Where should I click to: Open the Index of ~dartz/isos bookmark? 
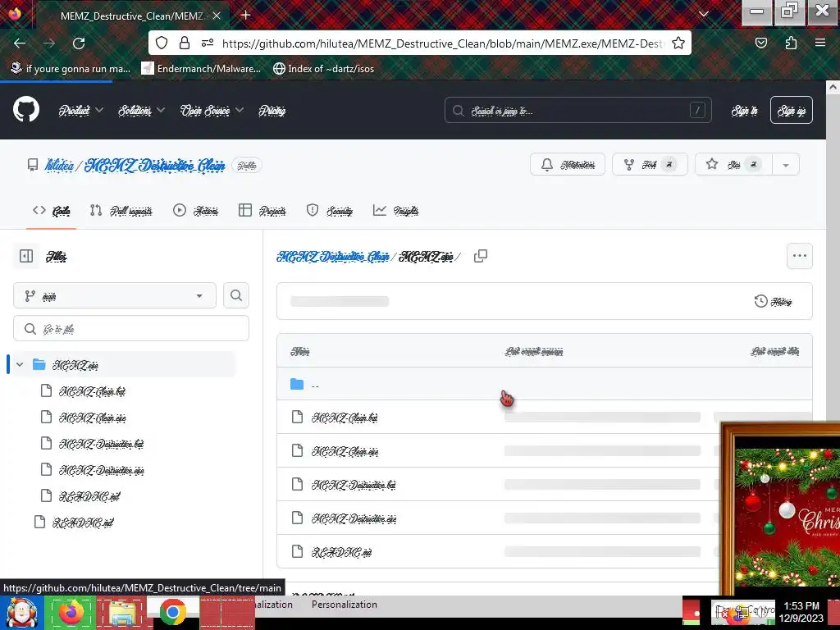(x=323, y=69)
